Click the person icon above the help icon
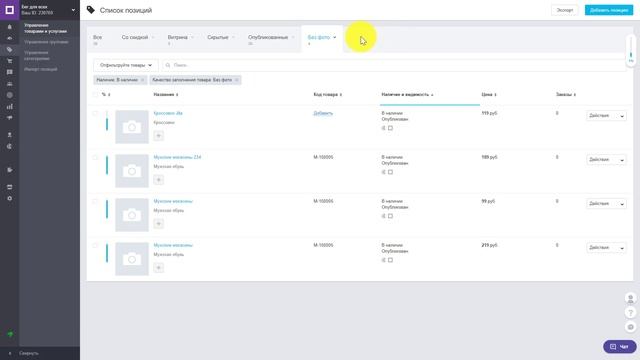 click(631, 298)
